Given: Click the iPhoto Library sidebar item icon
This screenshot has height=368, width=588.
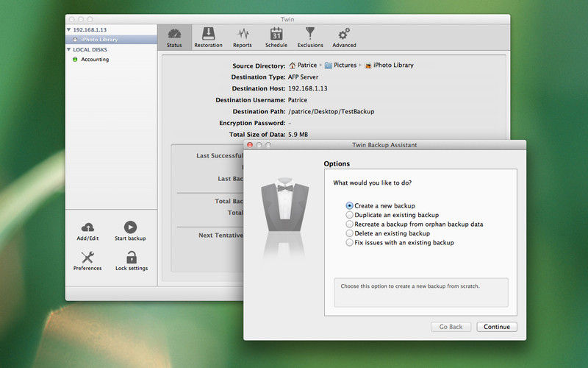Looking at the screenshot, I should 75,40.
